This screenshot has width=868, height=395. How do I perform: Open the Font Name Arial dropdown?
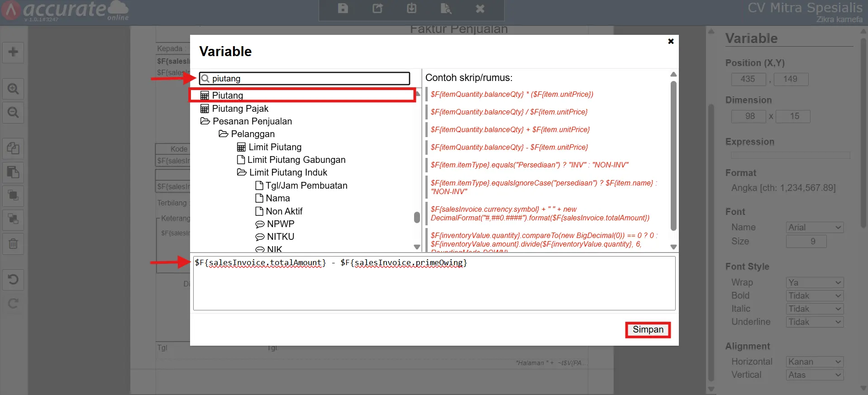tap(815, 228)
